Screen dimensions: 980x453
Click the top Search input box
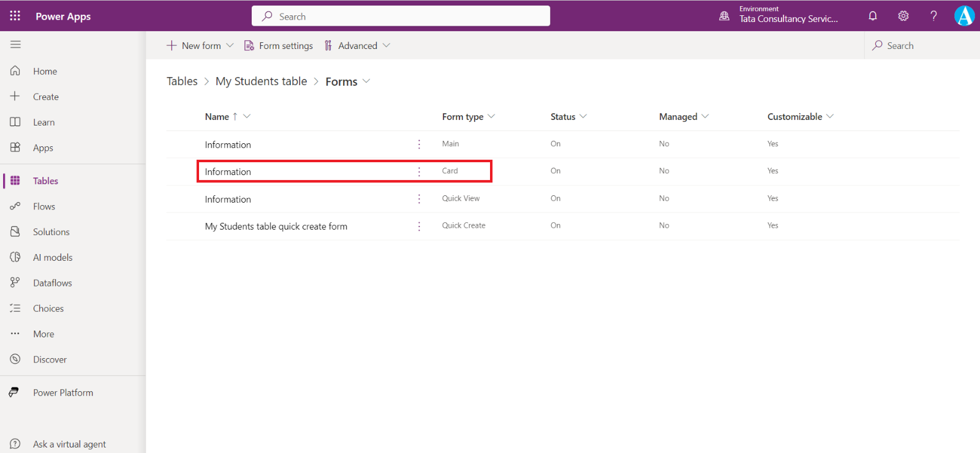(x=401, y=17)
